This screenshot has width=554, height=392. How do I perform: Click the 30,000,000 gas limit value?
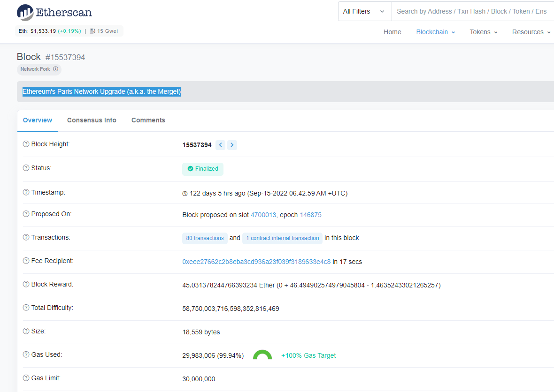click(x=199, y=379)
